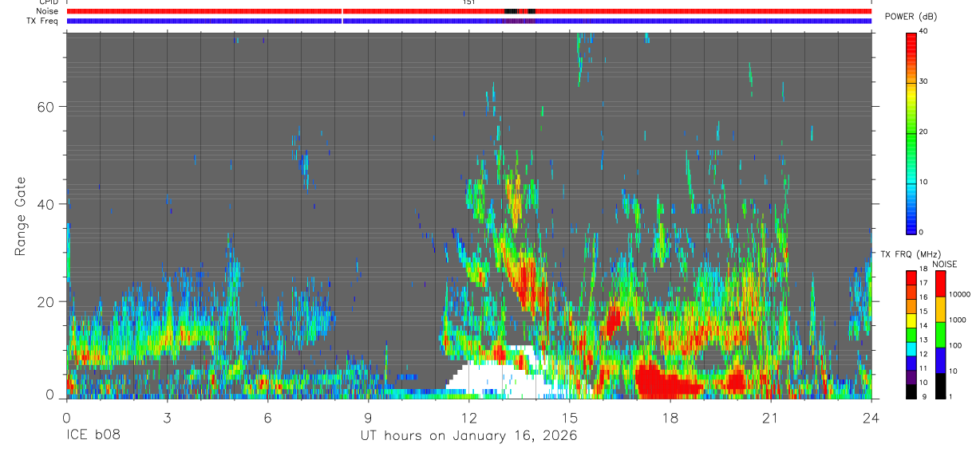Viewport: 980px width, 452px height.
Task: Pick the orange 15–16 MHz swatch
Action: tap(911, 306)
